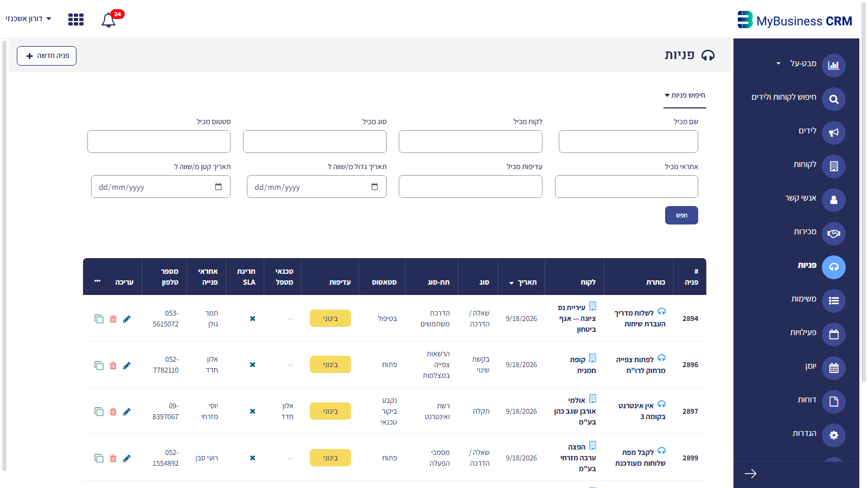Sort the table by the תאריך column

523,282
